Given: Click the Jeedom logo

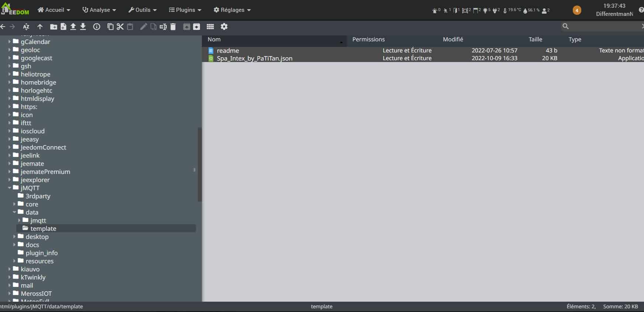Looking at the screenshot, I should [x=15, y=9].
